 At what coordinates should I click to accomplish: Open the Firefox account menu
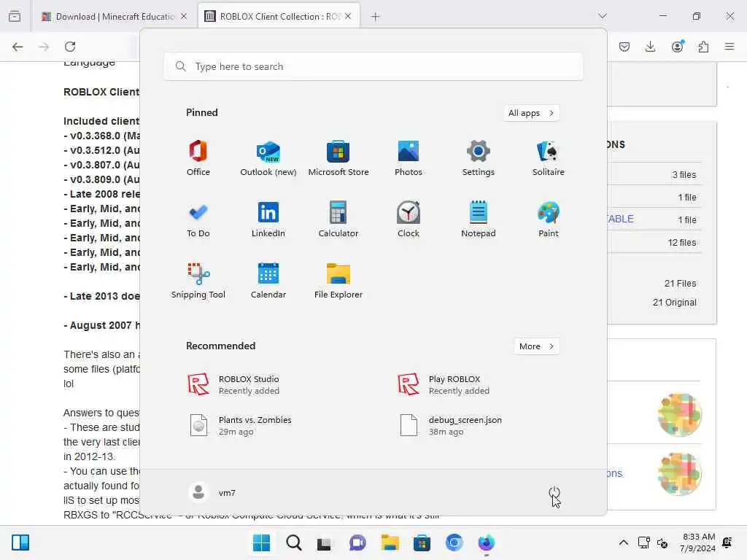pos(678,47)
